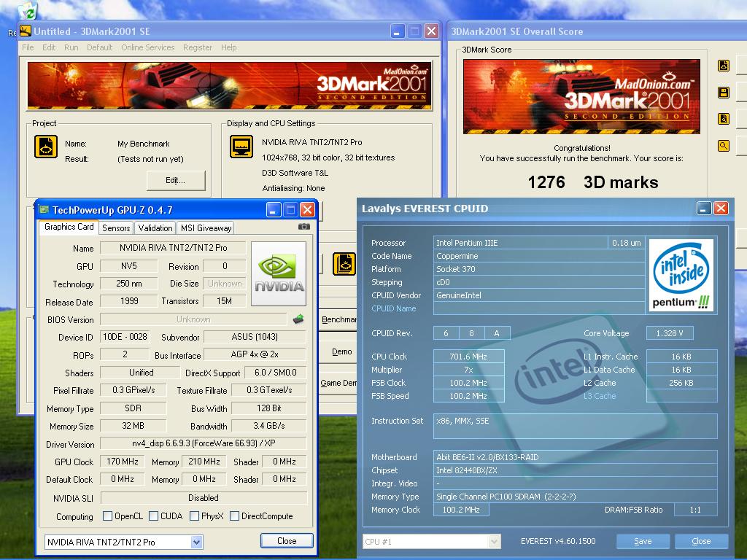Enable the DirectCompute checkbox
The width and height of the screenshot is (747, 560).
234,516
